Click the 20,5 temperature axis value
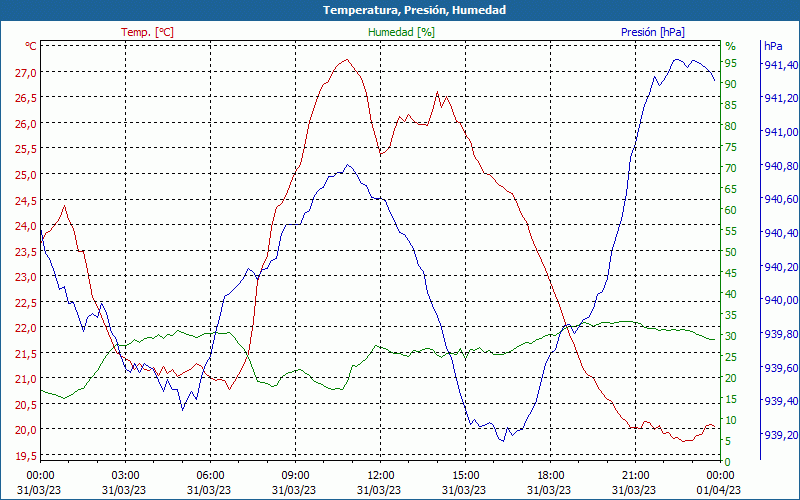 tap(26, 405)
